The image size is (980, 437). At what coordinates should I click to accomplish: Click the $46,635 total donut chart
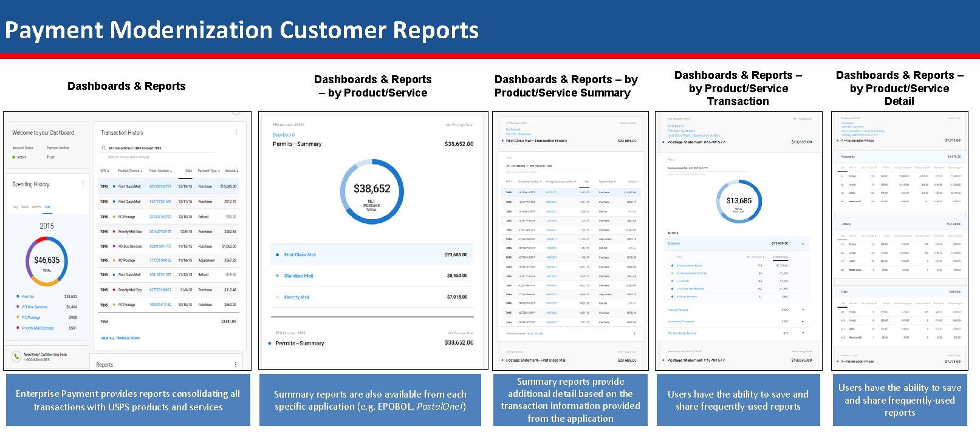(47, 261)
